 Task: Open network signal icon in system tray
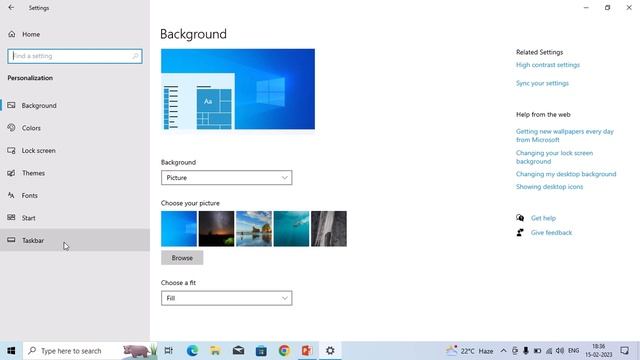pos(549,351)
